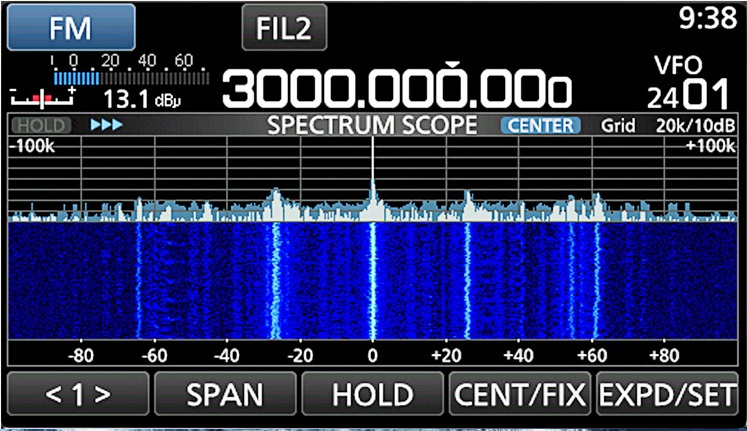Switch menu page with < 1 > button

pyautogui.click(x=77, y=394)
